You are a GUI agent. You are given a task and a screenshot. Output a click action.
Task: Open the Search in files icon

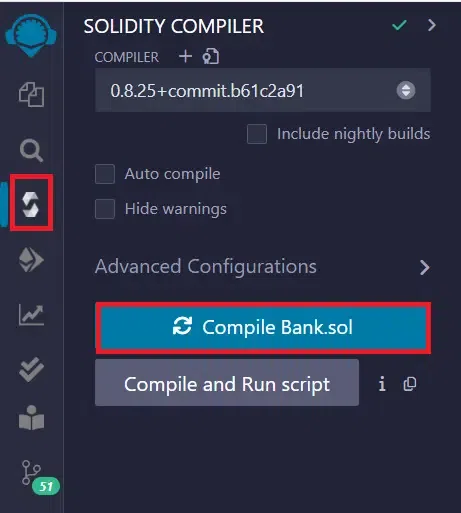[31, 151]
